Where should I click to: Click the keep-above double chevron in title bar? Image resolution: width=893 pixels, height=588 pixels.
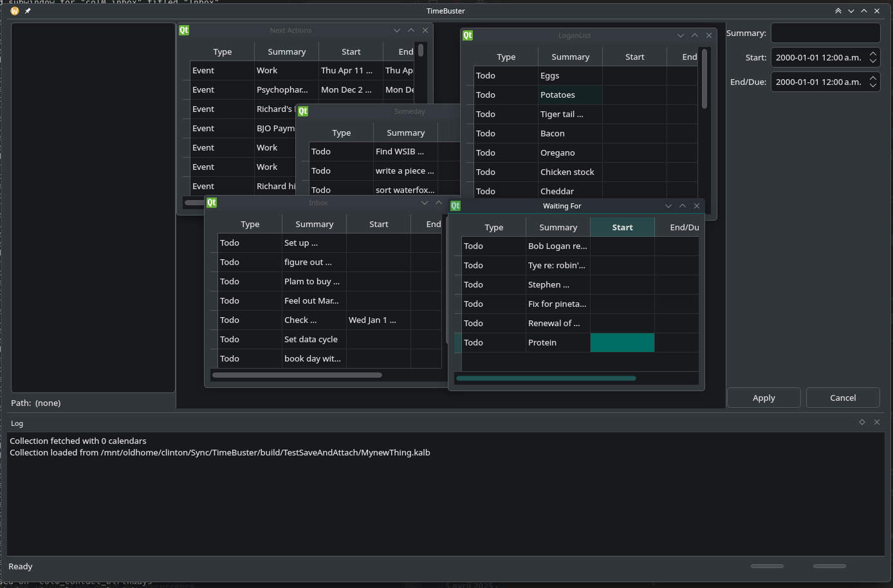pos(838,11)
